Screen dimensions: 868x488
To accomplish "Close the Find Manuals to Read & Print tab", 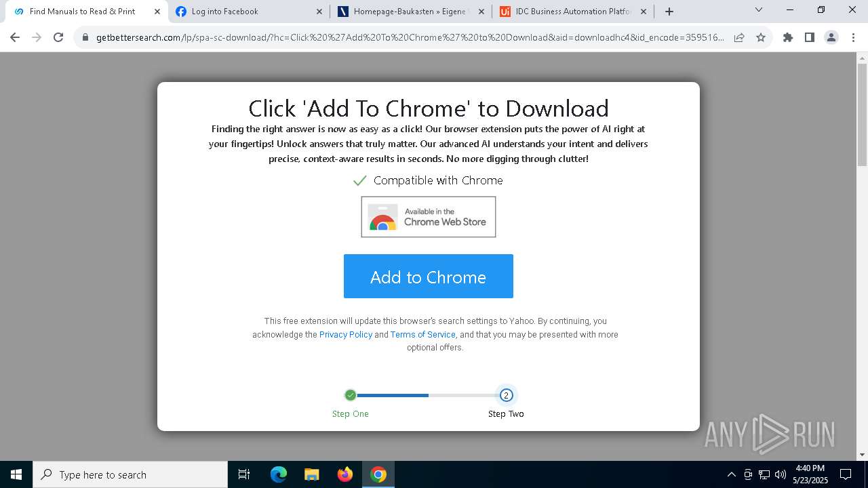I will (x=157, y=12).
